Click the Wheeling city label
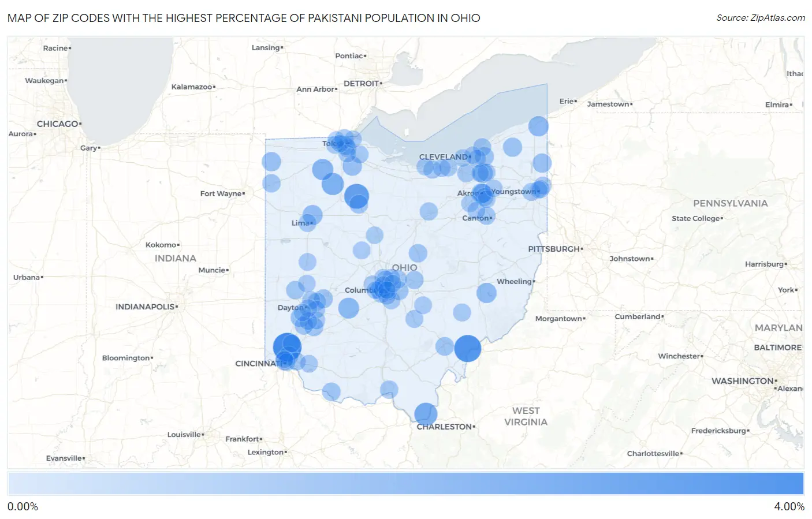Viewport: 812px width, 519px height. click(x=514, y=282)
